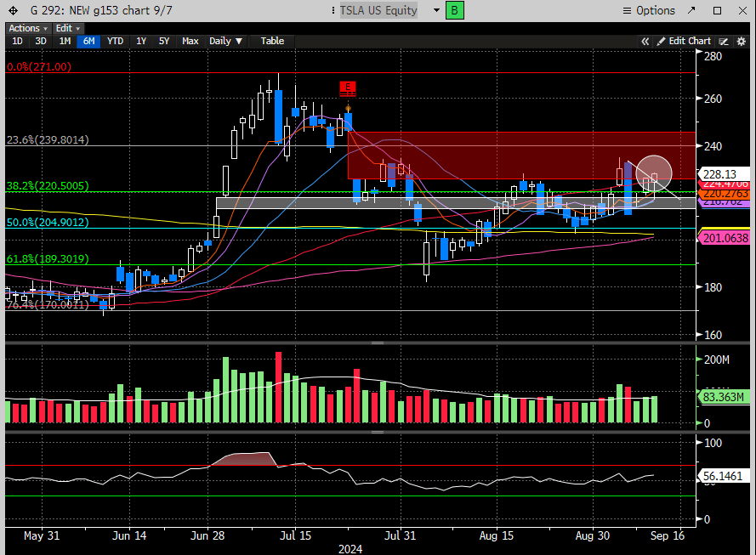Viewport: 756px width, 555px height.
Task: Click the divider handle above volume panel
Action: [378, 343]
